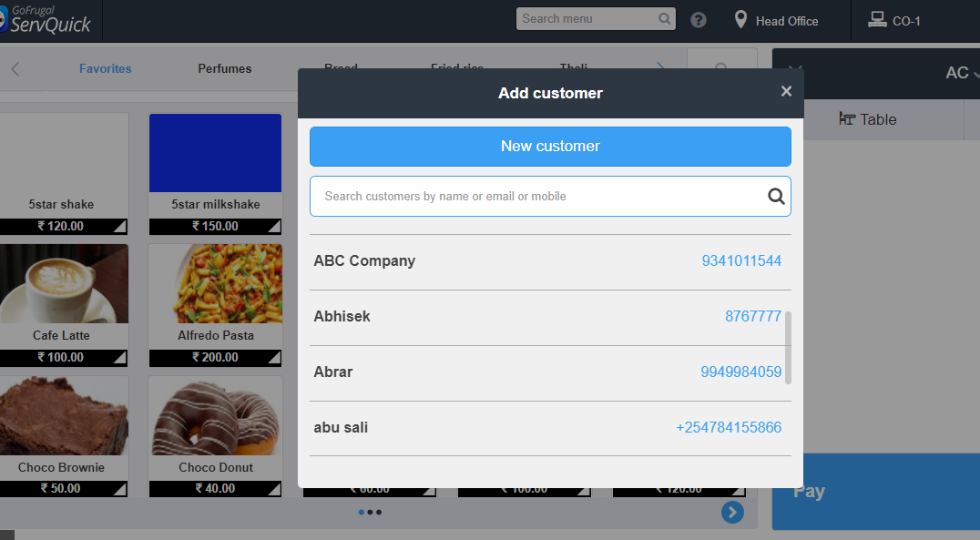Go to next product page arrow
980x540 pixels.
(732, 513)
